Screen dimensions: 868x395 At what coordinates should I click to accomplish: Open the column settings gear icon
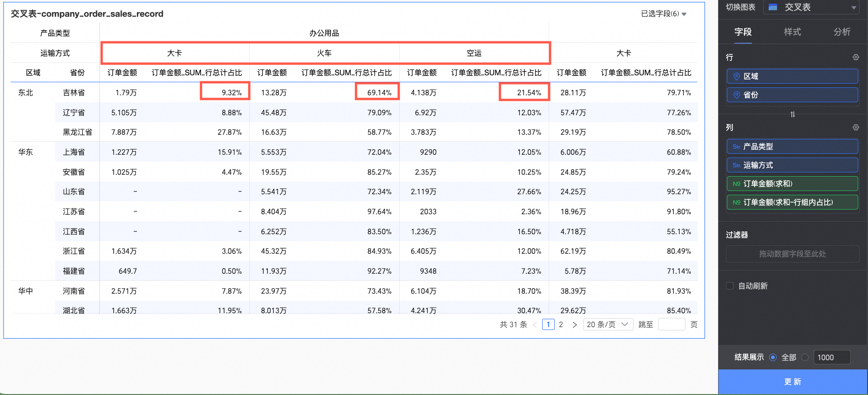(855, 127)
